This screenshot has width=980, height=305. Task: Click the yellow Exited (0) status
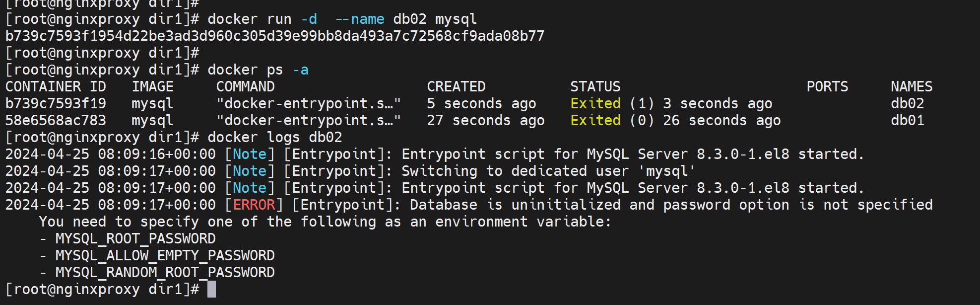(595, 120)
